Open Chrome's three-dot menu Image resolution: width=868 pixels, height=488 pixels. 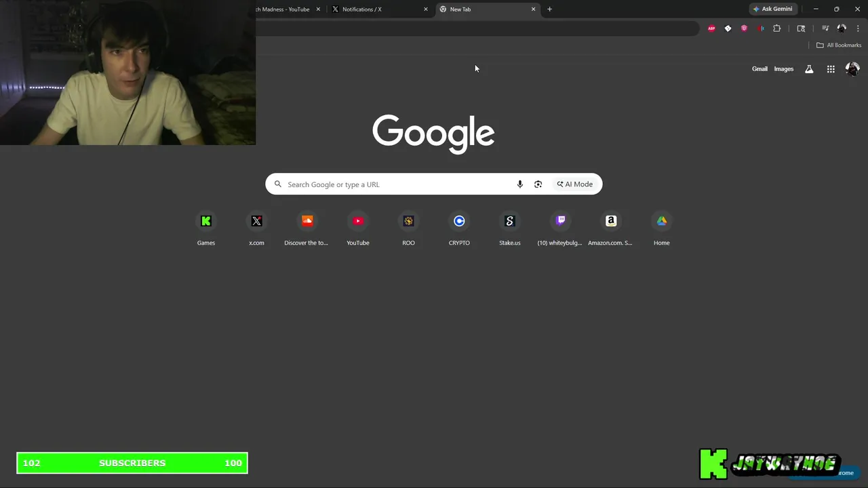tap(858, 28)
